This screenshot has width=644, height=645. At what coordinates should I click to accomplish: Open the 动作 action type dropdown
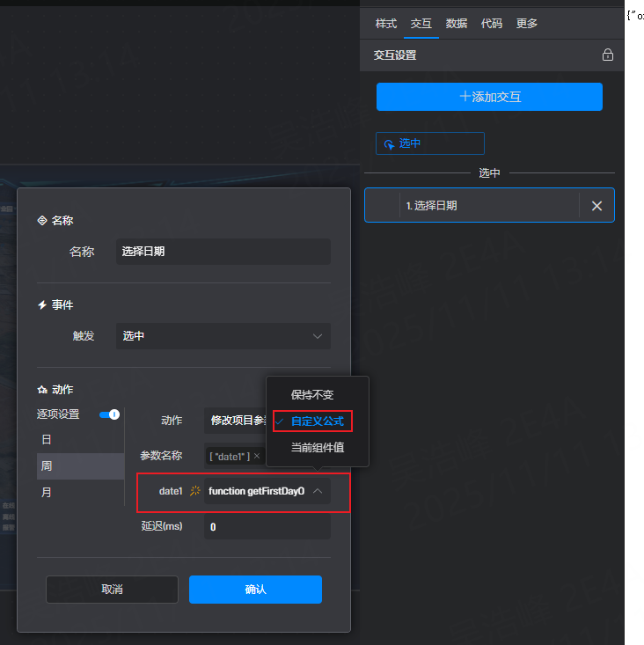tap(234, 421)
